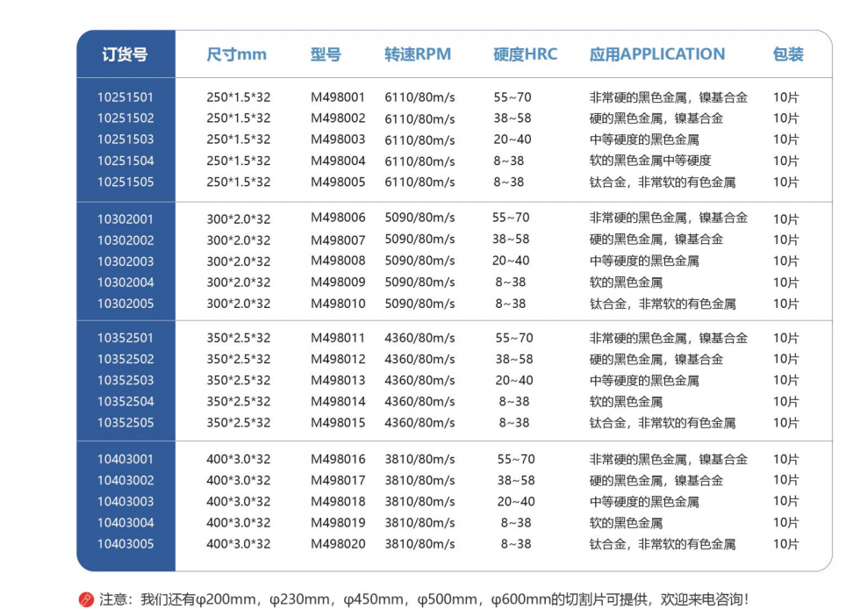Click order number 10251501
The image size is (860, 616).
[x=125, y=97]
